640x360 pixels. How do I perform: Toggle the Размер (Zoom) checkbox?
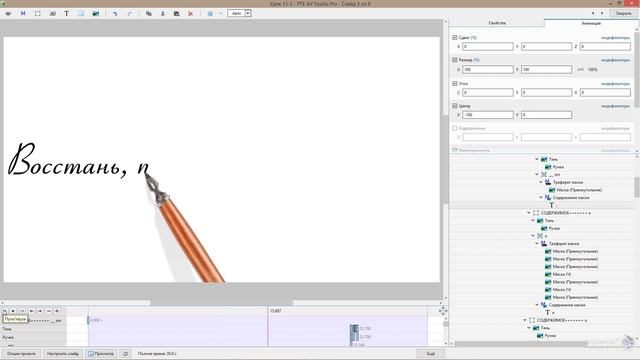(x=455, y=60)
